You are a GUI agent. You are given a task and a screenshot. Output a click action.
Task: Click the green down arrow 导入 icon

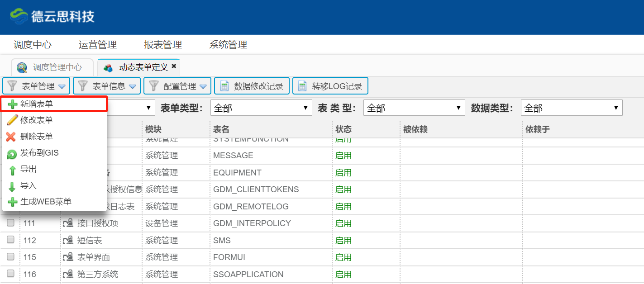click(12, 186)
